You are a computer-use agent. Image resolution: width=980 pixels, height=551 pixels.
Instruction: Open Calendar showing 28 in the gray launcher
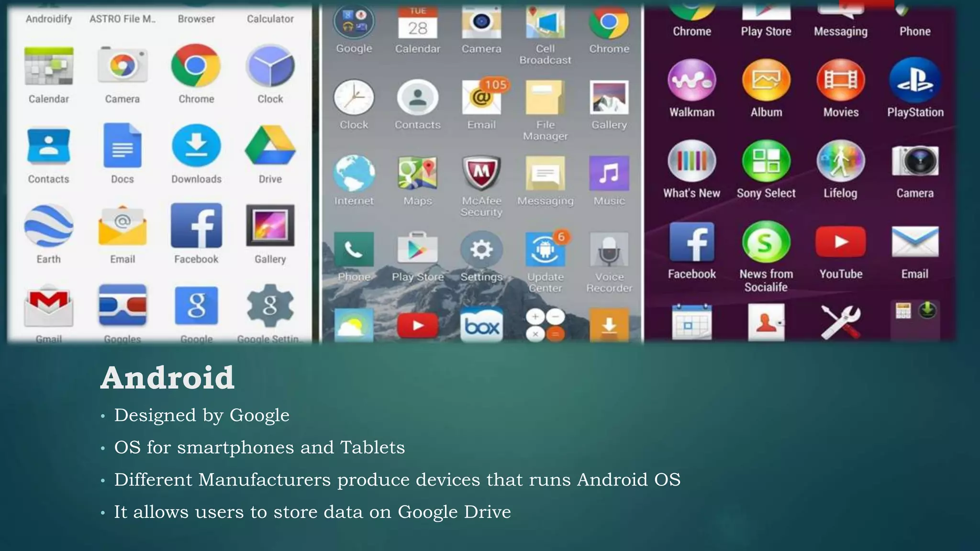pyautogui.click(x=418, y=23)
